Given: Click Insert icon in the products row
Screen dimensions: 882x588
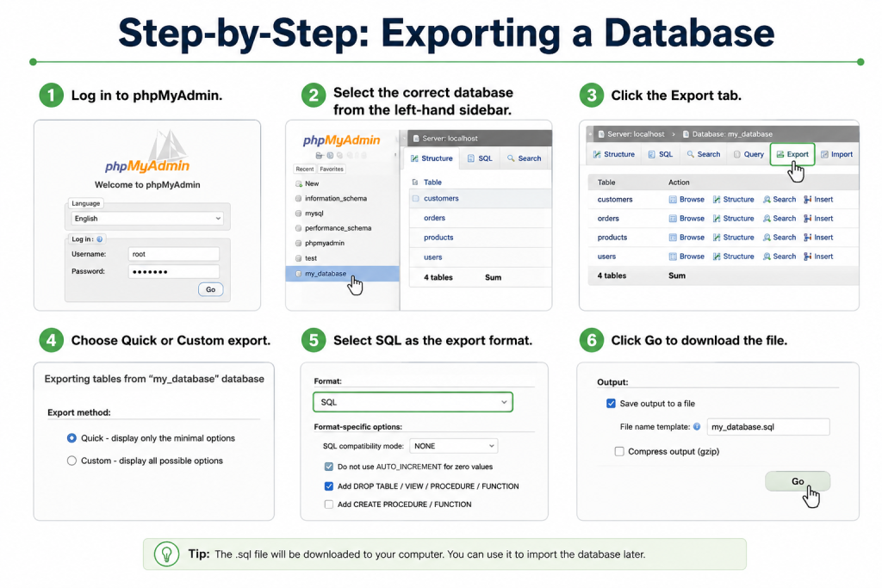Looking at the screenshot, I should tap(808, 238).
